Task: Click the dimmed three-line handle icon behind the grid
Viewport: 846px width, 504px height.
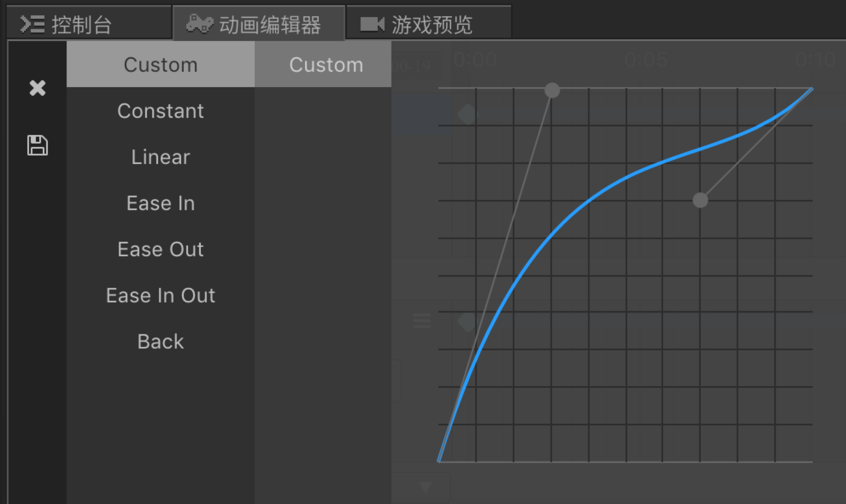Action: [422, 320]
